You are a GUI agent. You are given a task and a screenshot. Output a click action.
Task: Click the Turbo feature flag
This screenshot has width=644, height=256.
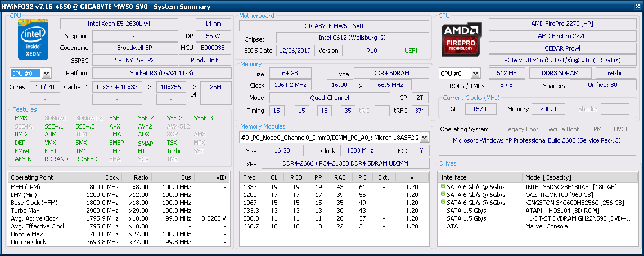pyautogui.click(x=174, y=151)
